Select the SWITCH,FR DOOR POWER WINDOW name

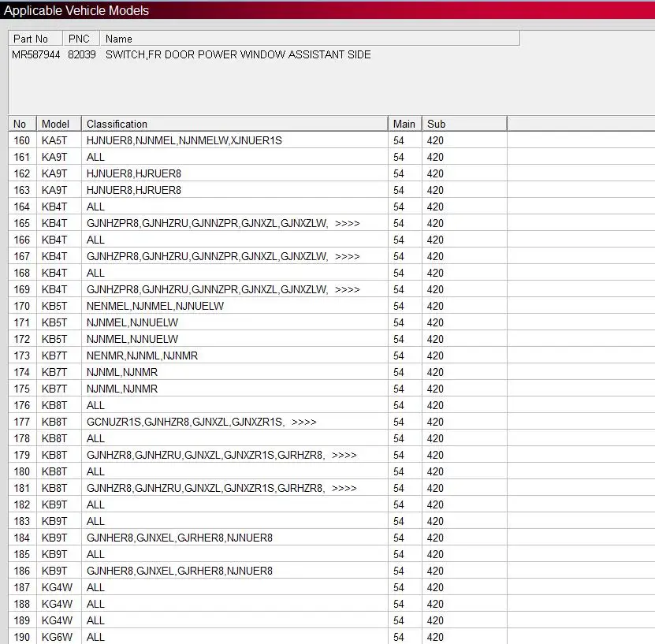[x=238, y=54]
